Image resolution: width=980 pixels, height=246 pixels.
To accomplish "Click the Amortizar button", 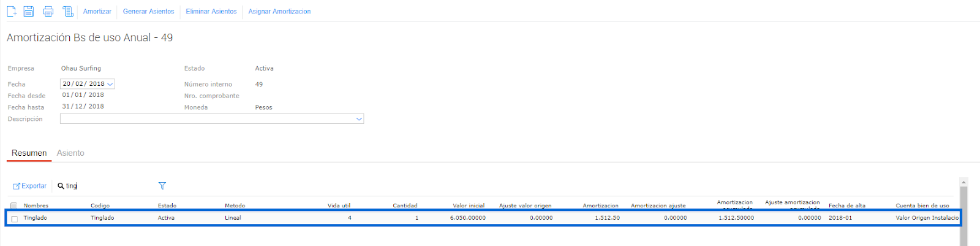I will [97, 12].
